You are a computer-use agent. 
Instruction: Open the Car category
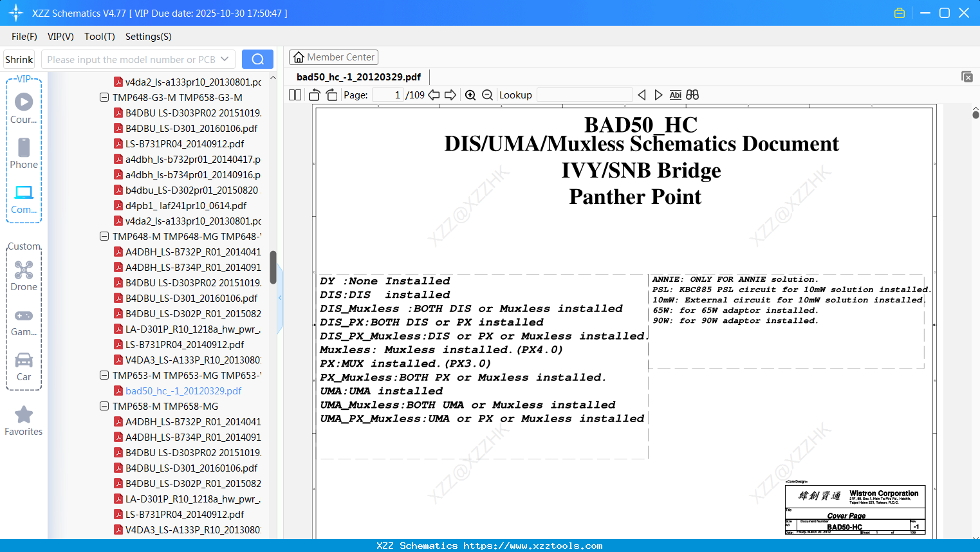(24, 366)
